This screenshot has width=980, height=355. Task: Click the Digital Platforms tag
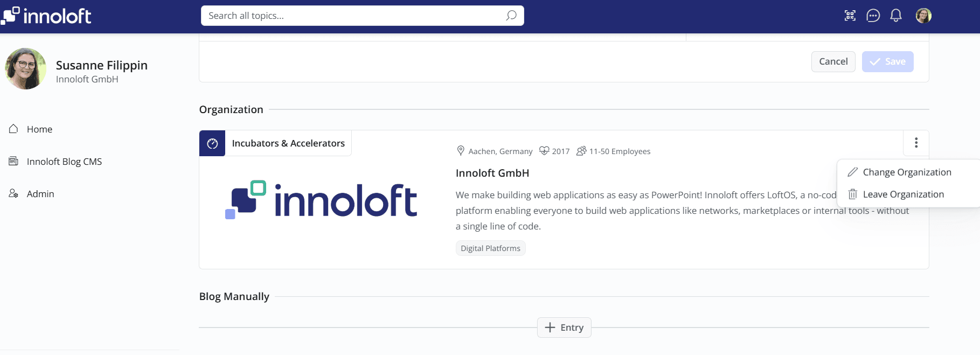point(490,248)
